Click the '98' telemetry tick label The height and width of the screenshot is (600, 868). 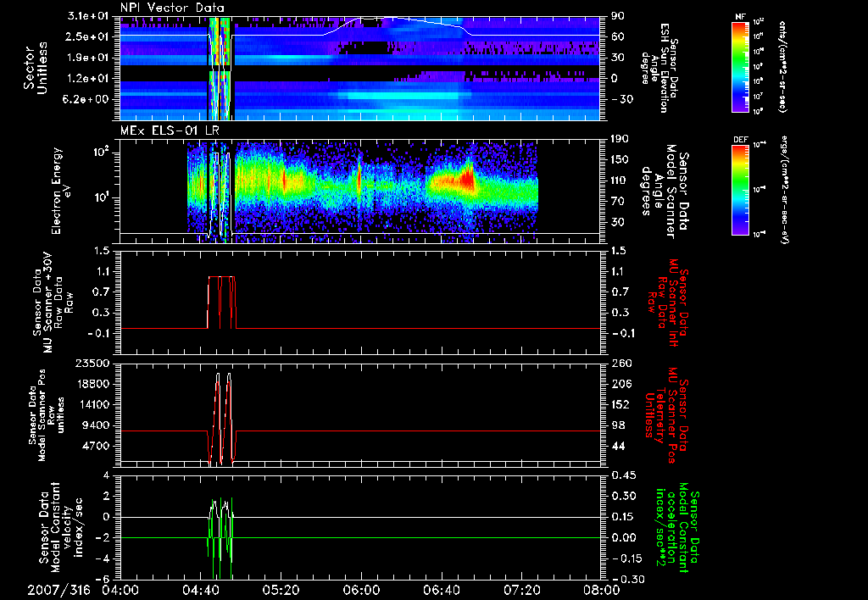point(617,425)
